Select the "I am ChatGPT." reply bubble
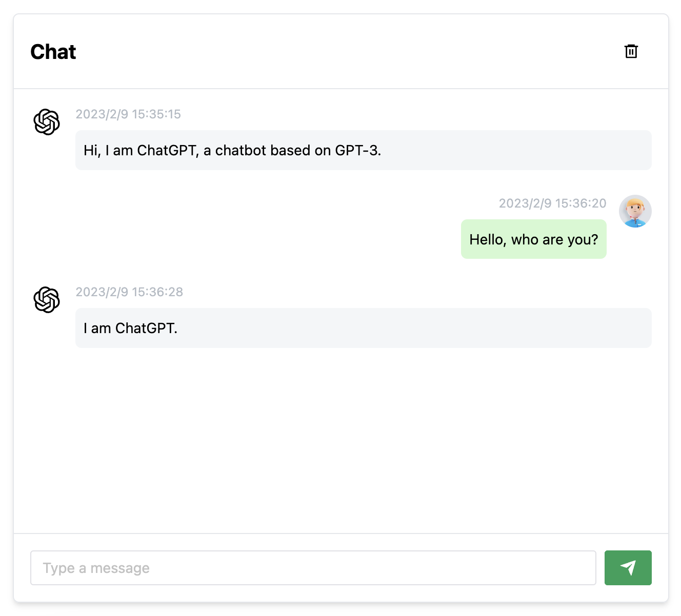 click(x=363, y=328)
